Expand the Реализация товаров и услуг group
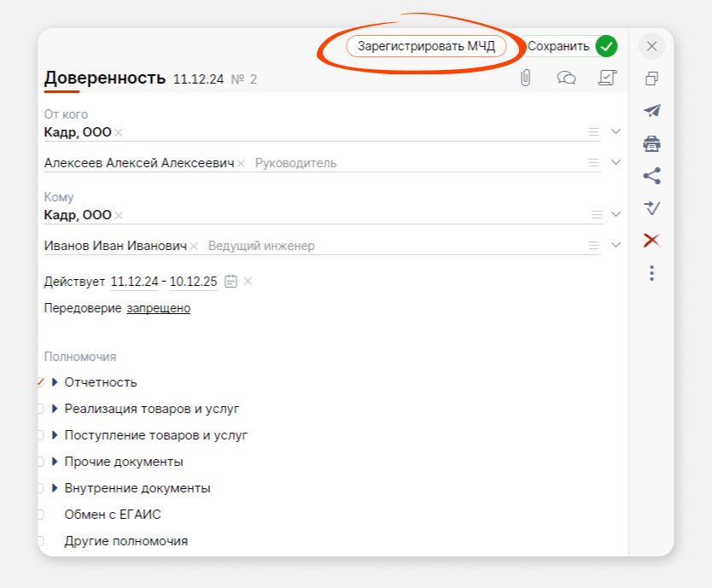Screen dimensions: 712x588 pyautogui.click(x=55, y=409)
